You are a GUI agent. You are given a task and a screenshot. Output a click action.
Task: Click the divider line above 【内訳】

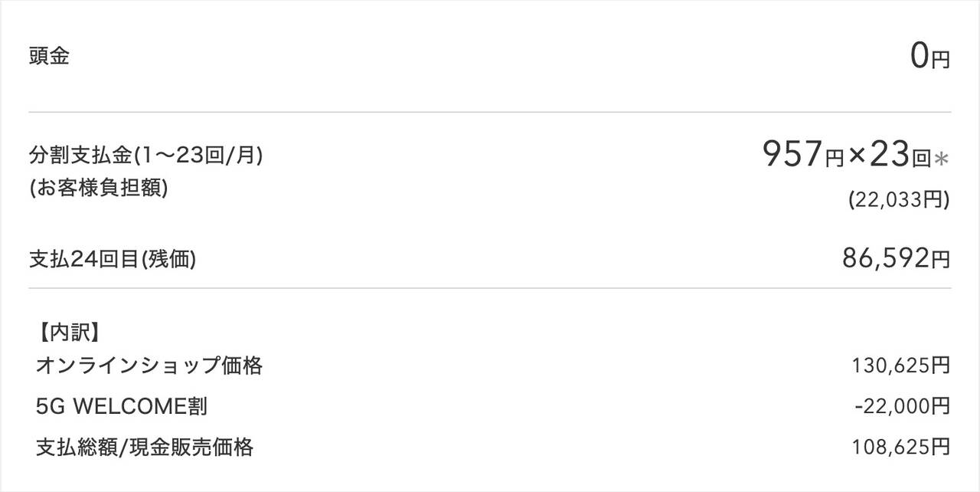click(x=490, y=288)
